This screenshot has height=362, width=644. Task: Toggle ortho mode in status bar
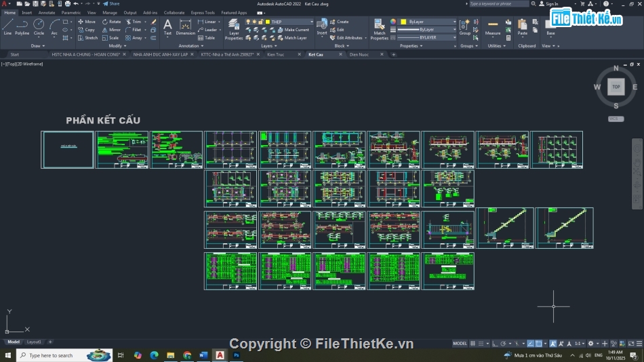(x=496, y=344)
